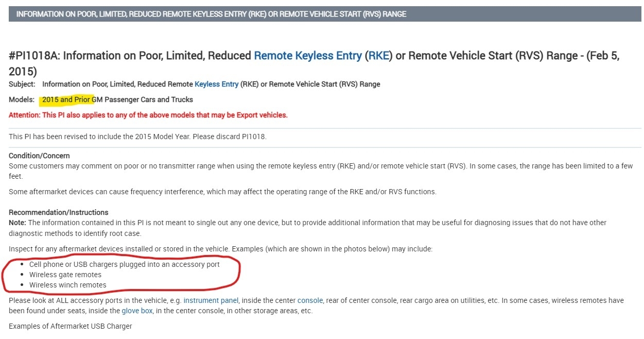
Task: Click the "Cell phone or USB chargers" bullet item
Action: 124,264
